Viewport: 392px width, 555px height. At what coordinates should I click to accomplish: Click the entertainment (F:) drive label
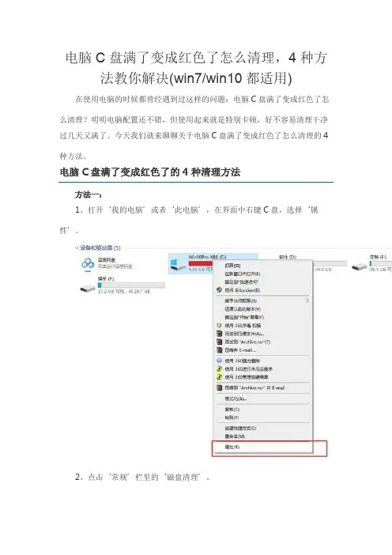tap(106, 278)
